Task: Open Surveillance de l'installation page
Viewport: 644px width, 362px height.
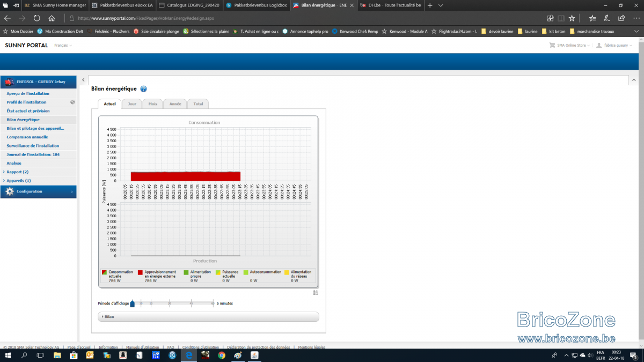Action: coord(33,145)
